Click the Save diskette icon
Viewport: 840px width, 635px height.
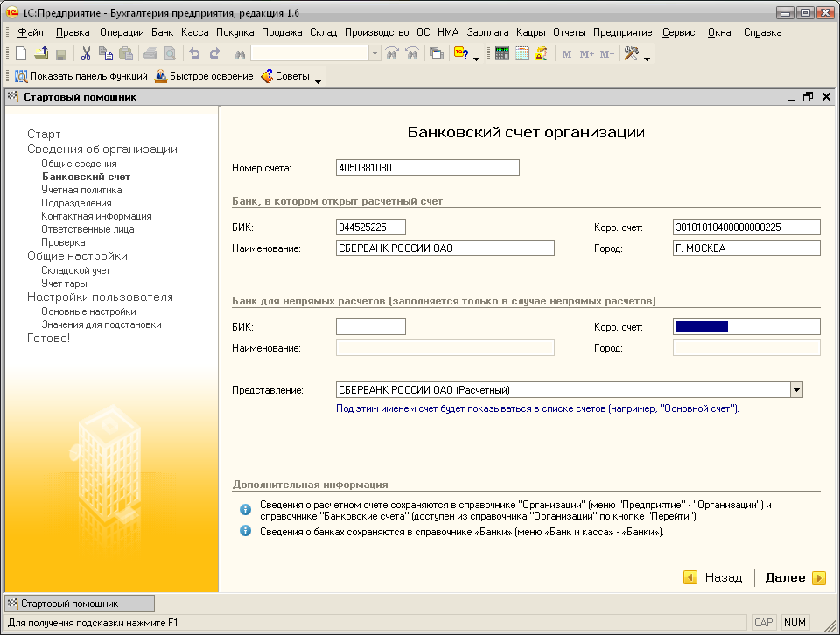(x=61, y=53)
